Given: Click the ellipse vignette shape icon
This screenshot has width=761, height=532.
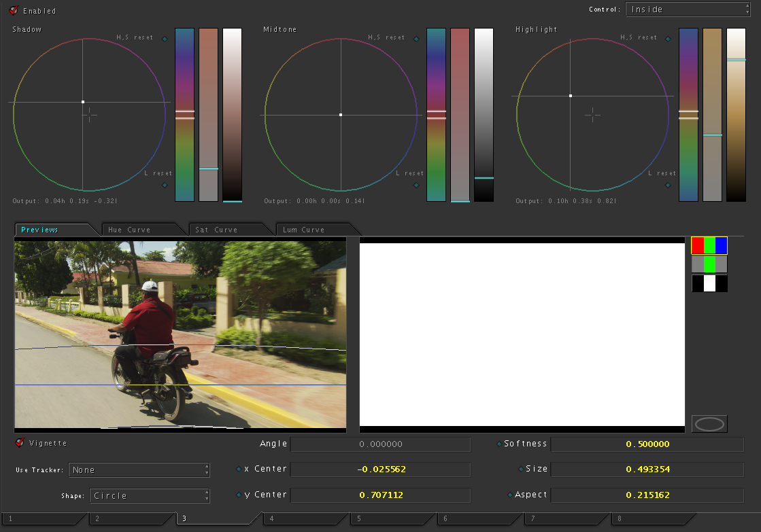Looking at the screenshot, I should [x=709, y=424].
